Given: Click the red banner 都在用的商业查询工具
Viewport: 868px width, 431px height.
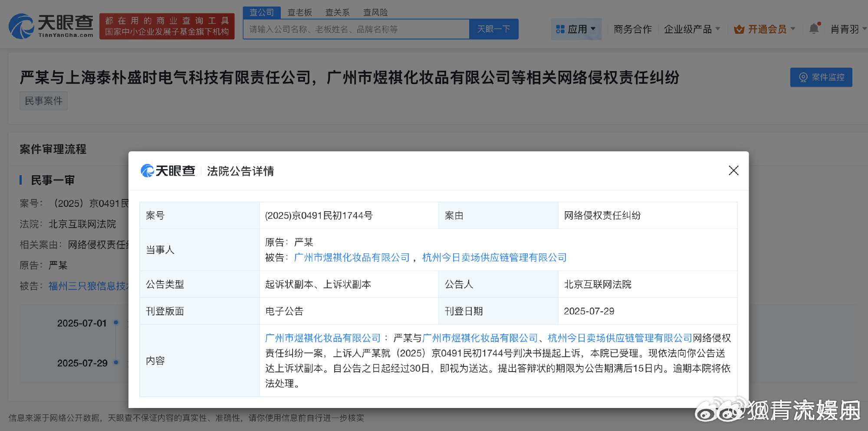Looking at the screenshot, I should tap(167, 26).
